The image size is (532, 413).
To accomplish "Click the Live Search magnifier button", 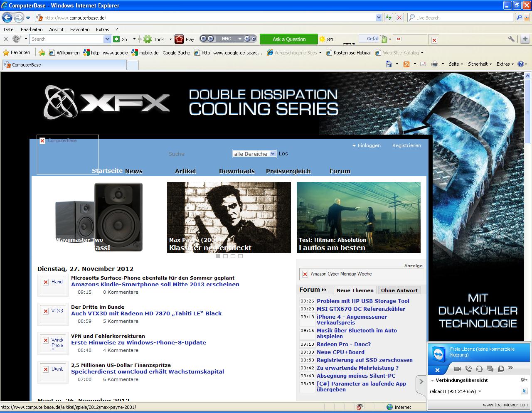I will pyautogui.click(x=519, y=17).
